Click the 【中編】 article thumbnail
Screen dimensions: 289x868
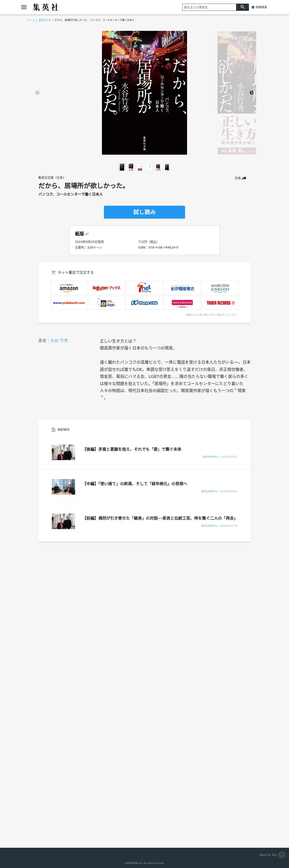coord(63,487)
